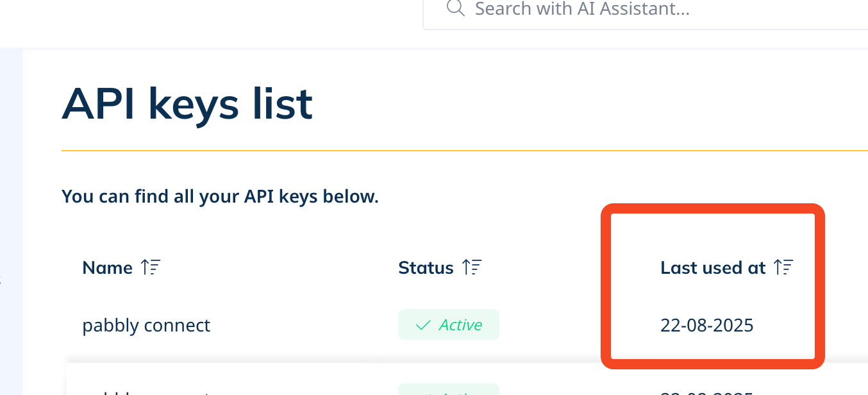Click the yellow divider under the heading
The width and height of the screenshot is (868, 395).
[x=465, y=151]
